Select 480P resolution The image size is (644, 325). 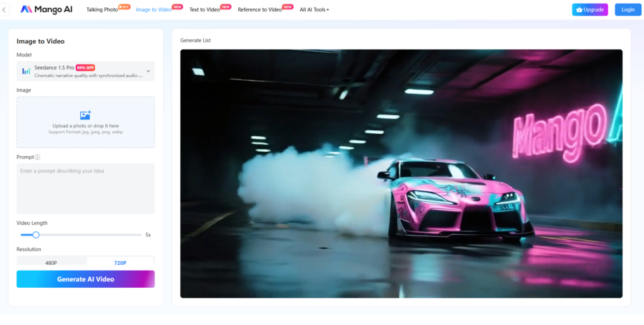click(52, 263)
